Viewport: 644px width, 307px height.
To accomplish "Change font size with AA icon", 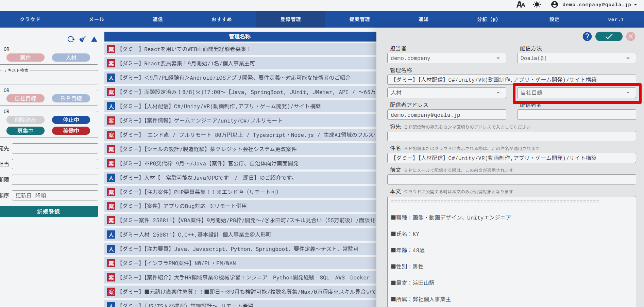I will coord(521,4).
